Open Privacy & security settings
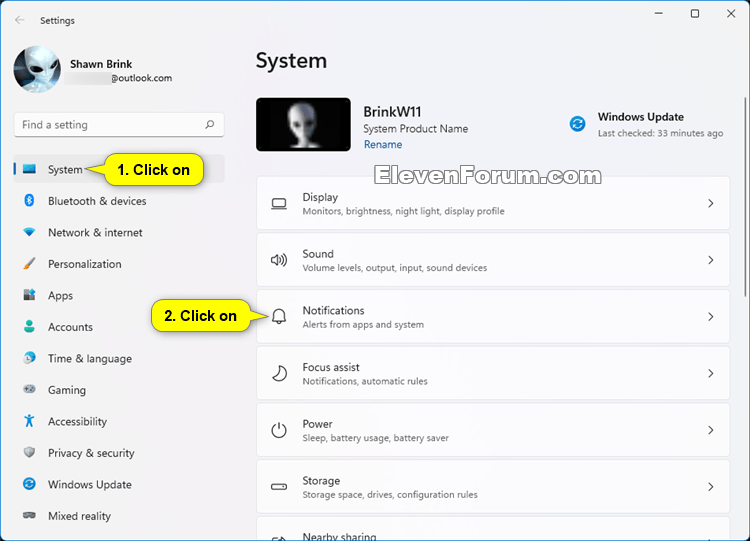The image size is (750, 541). coord(119,453)
